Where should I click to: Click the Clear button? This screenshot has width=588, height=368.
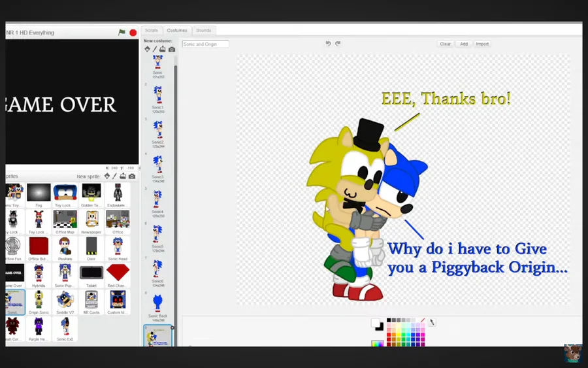pos(445,44)
